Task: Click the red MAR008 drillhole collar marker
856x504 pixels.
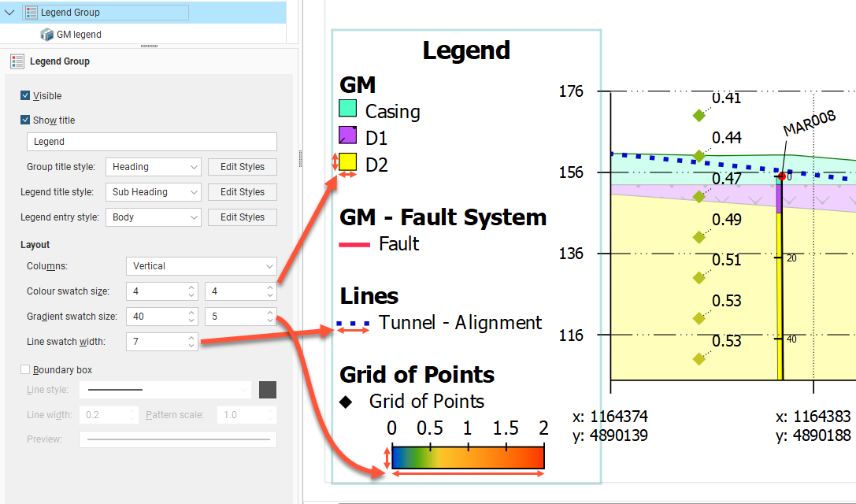Action: (x=781, y=176)
